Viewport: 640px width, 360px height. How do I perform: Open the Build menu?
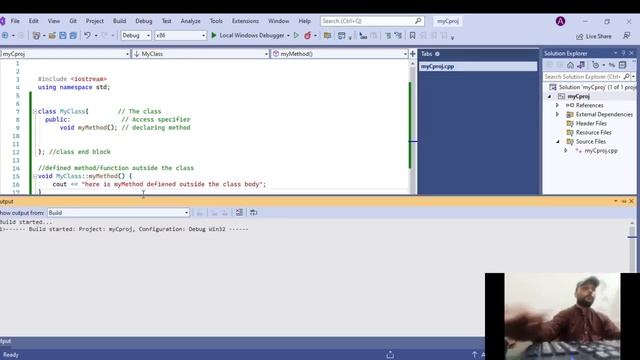point(119,21)
